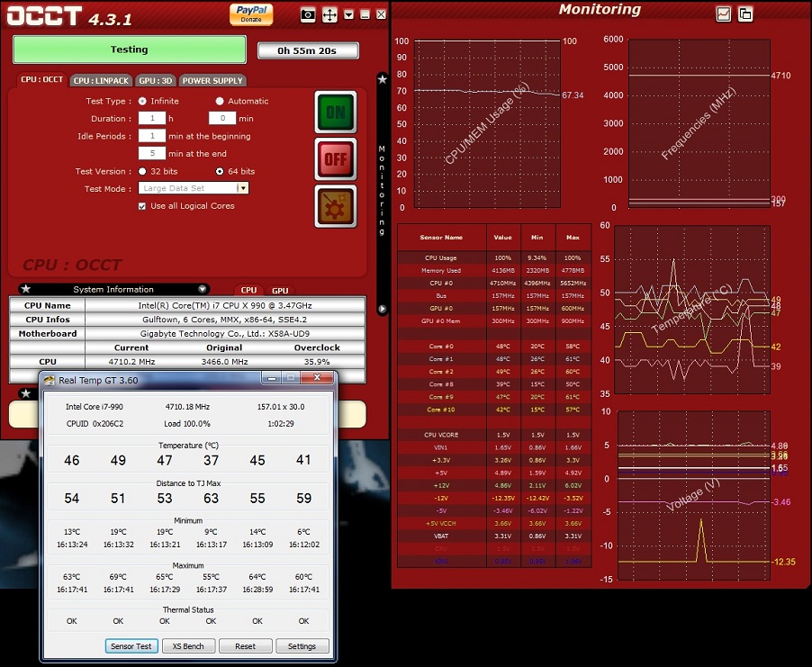Click the Voltage (V) graph
Viewport: 812px width, 667px height.
(694, 496)
